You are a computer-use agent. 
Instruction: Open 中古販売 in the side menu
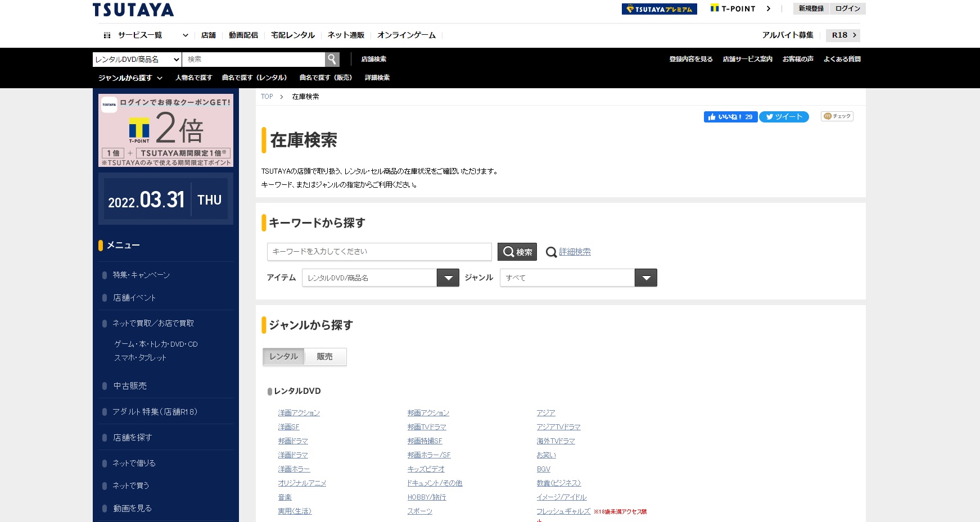click(x=130, y=386)
